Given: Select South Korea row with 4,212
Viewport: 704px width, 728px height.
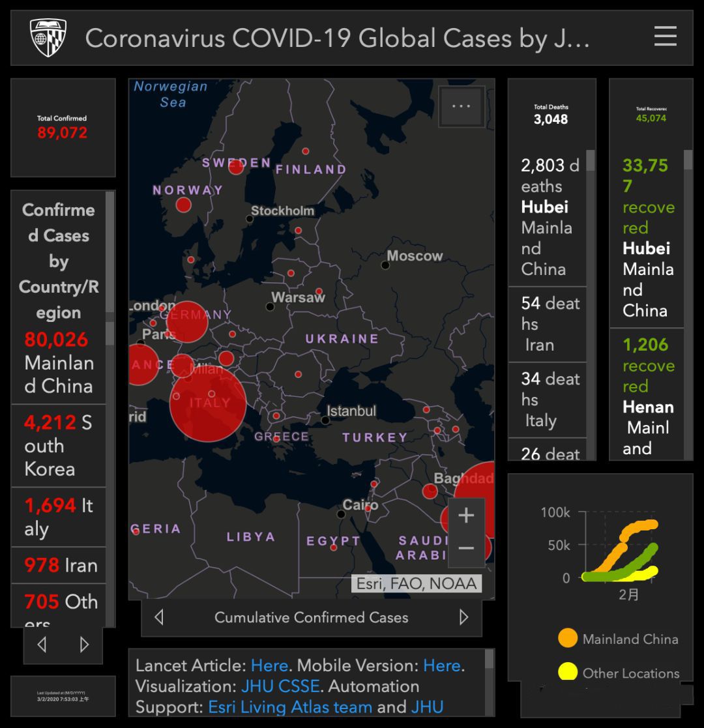Looking at the screenshot, I should [x=59, y=446].
